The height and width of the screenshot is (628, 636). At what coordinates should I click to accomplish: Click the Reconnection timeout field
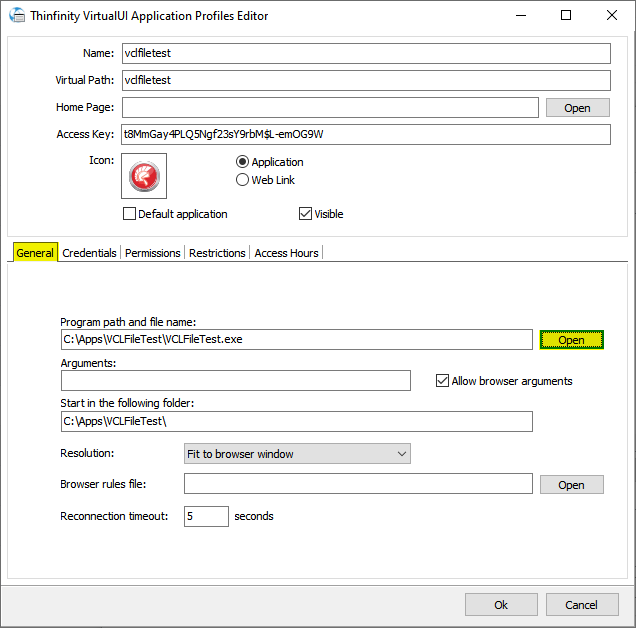[206, 516]
